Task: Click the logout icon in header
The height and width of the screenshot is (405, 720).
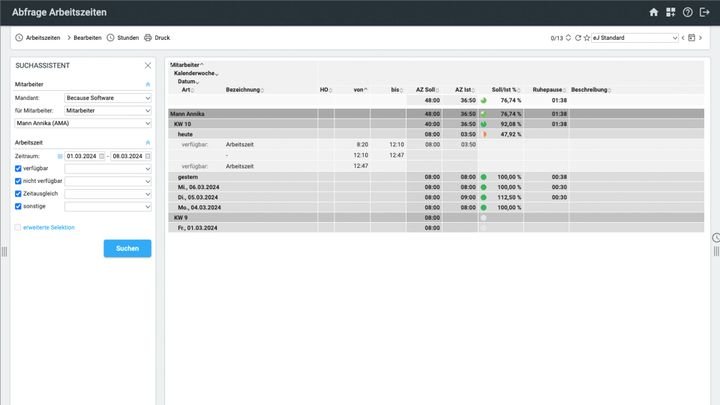Action: click(705, 12)
